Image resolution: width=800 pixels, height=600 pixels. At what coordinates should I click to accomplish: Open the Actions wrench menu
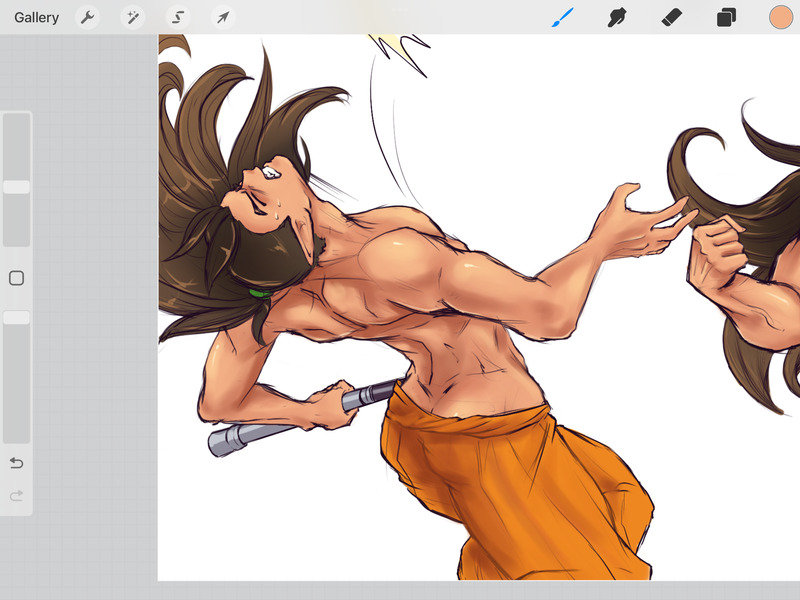[87, 18]
